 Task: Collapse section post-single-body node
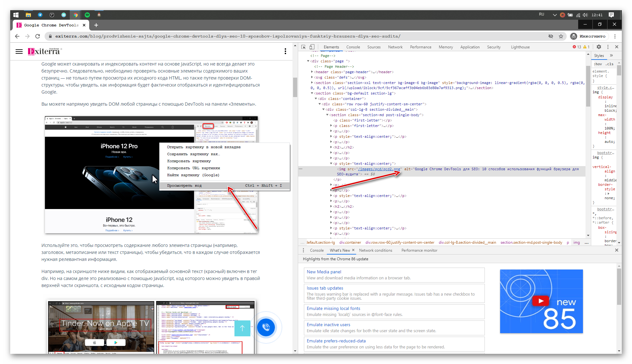pyautogui.click(x=327, y=115)
